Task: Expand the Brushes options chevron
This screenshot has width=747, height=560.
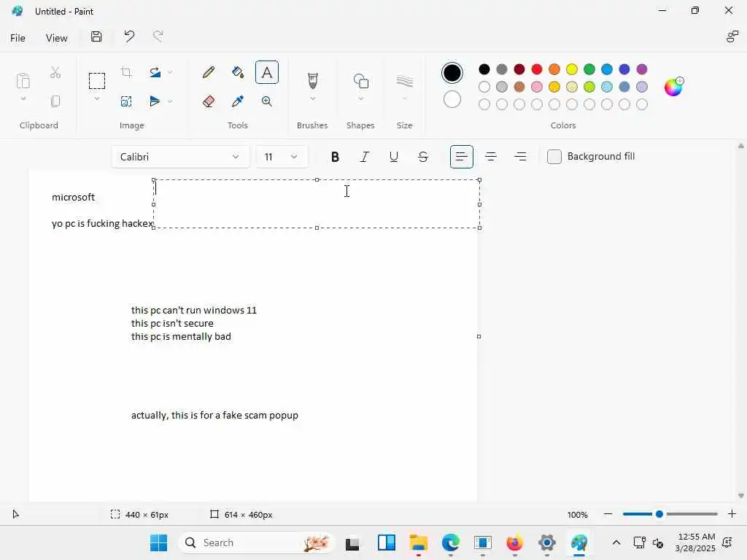Action: point(312,99)
